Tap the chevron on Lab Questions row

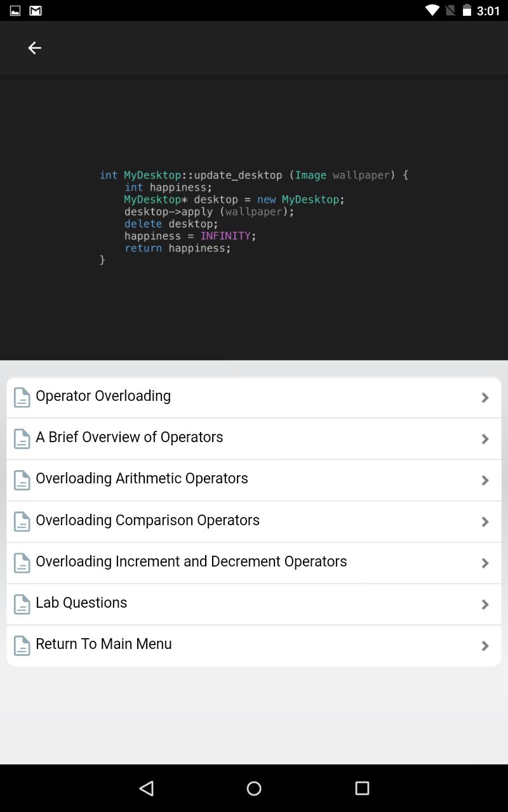(x=485, y=605)
